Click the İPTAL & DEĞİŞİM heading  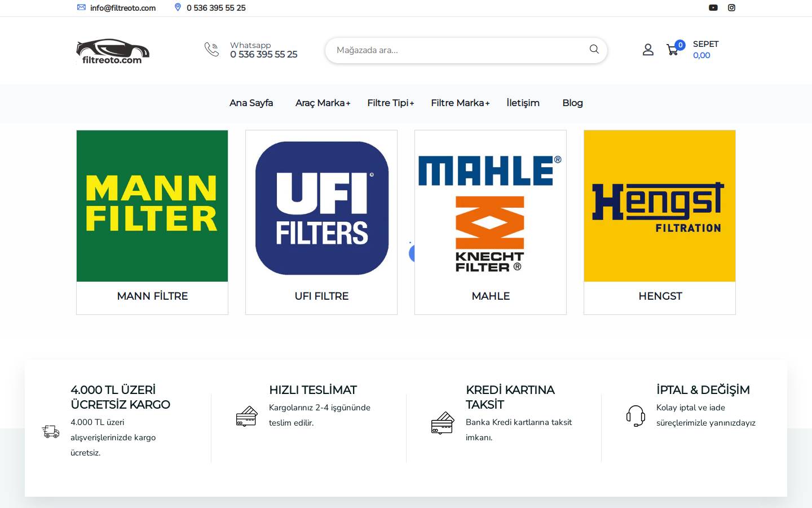pyautogui.click(x=703, y=390)
